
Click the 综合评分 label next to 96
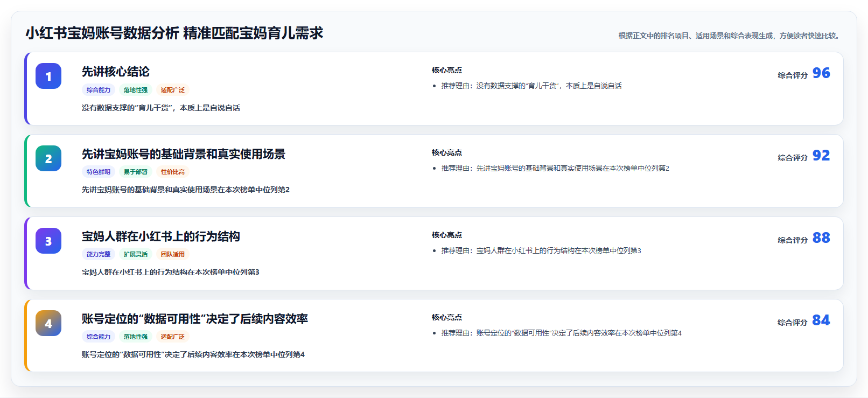tap(793, 75)
